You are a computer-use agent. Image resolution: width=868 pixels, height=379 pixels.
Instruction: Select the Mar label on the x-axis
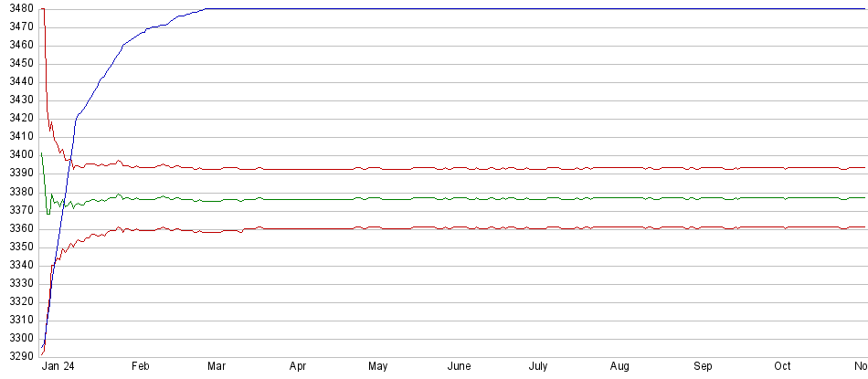click(x=217, y=365)
